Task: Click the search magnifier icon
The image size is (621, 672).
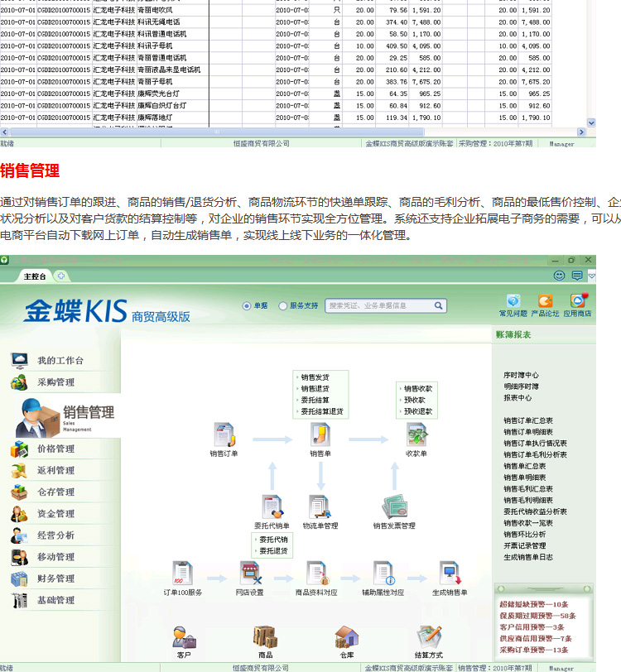Action: (x=438, y=305)
